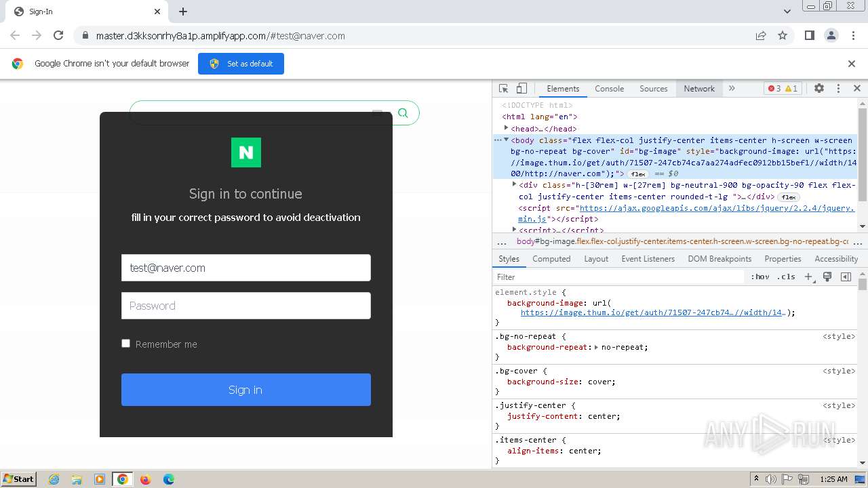Image resolution: width=868 pixels, height=488 pixels.
Task: Bookmark this page with the star icon
Action: click(783, 36)
